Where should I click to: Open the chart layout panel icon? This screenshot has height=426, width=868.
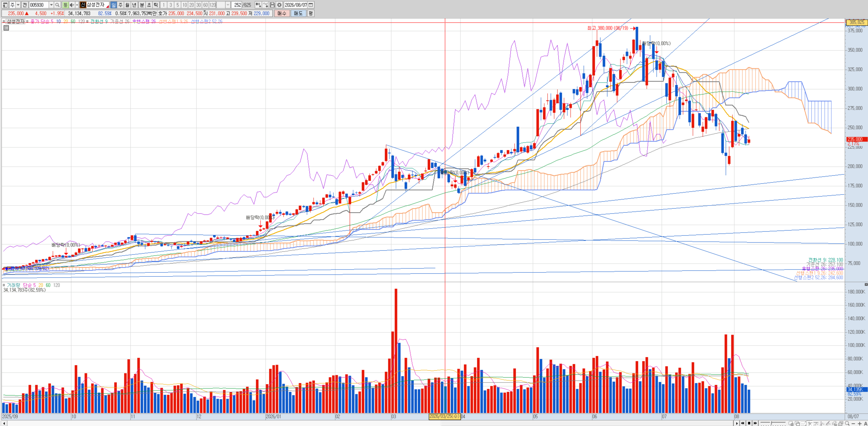5,5
